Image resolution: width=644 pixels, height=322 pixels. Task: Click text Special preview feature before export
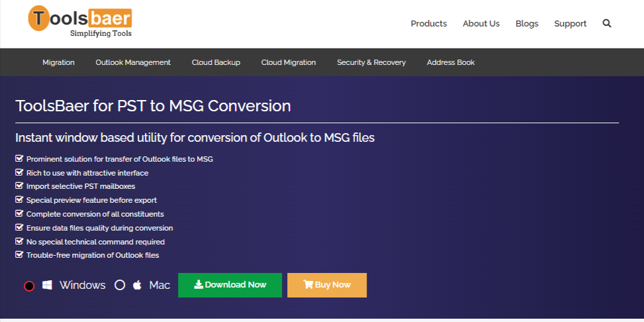click(x=91, y=200)
